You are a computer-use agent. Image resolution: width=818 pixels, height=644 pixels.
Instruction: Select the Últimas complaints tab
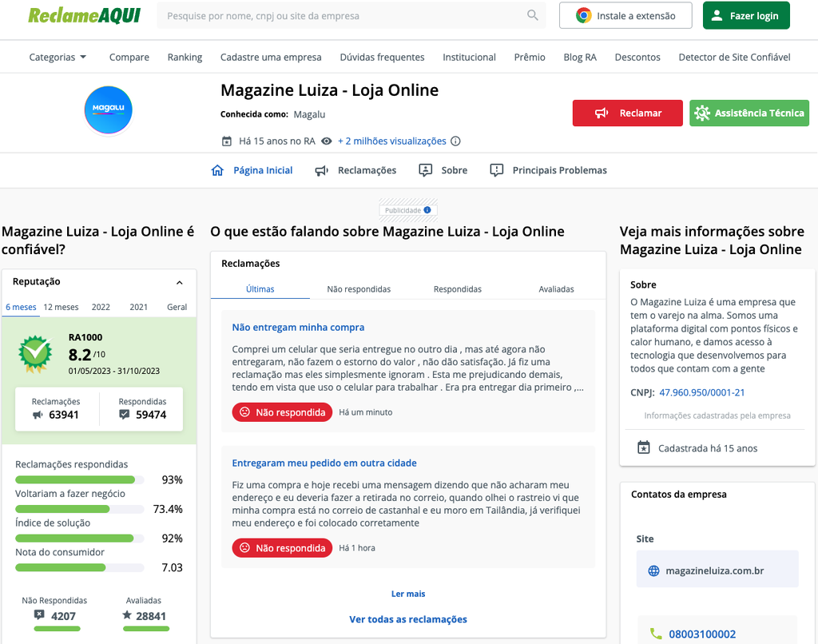[260, 289]
